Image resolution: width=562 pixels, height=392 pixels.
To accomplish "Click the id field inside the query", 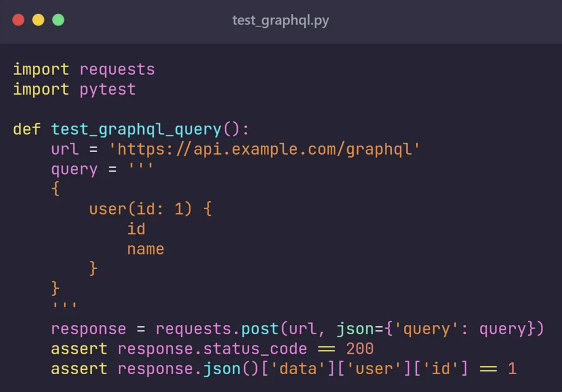I will click(136, 229).
